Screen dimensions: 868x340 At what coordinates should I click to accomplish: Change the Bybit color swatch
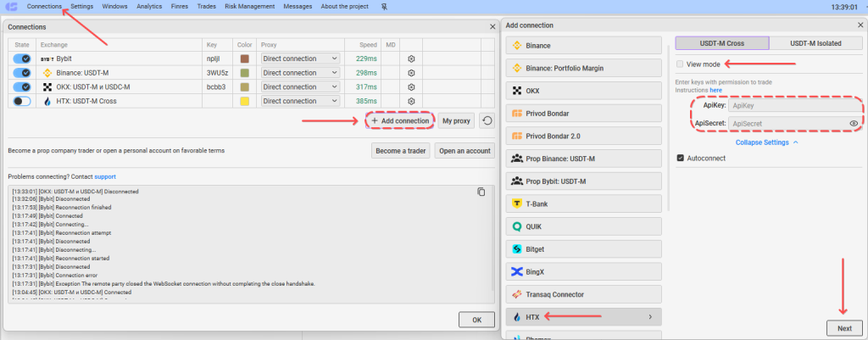click(x=245, y=59)
